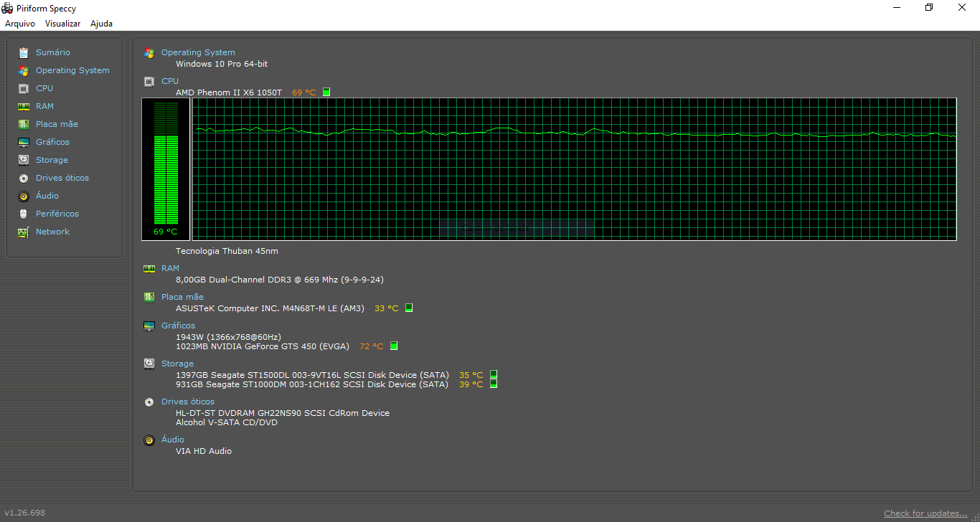Open Placa mãe in the sidebar

(57, 124)
